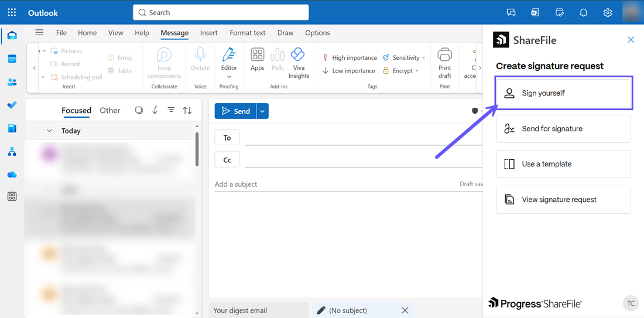644x318 pixels.
Task: Open the notifications bell
Action: tap(583, 12)
